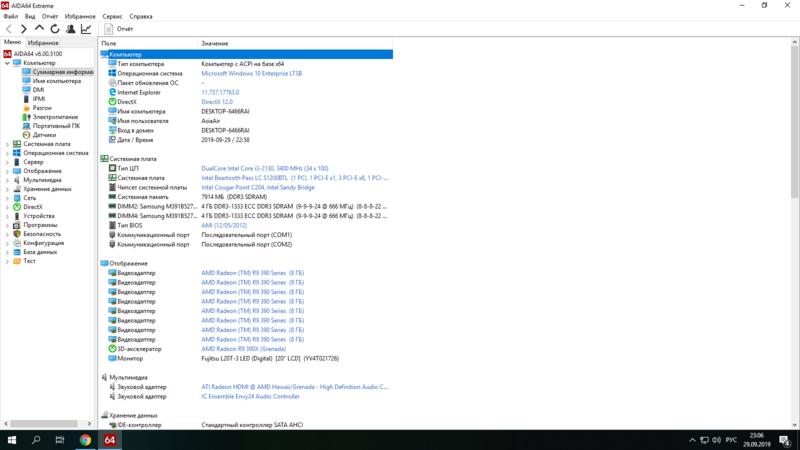Select Имя компьютера in the tree

tap(57, 81)
